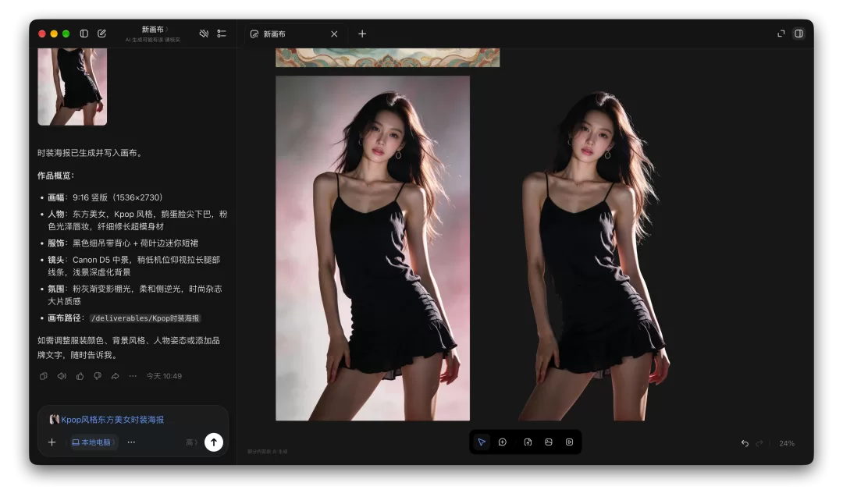Choose the image tool in canvas toolbar
This screenshot has width=843, height=504.
pos(549,442)
